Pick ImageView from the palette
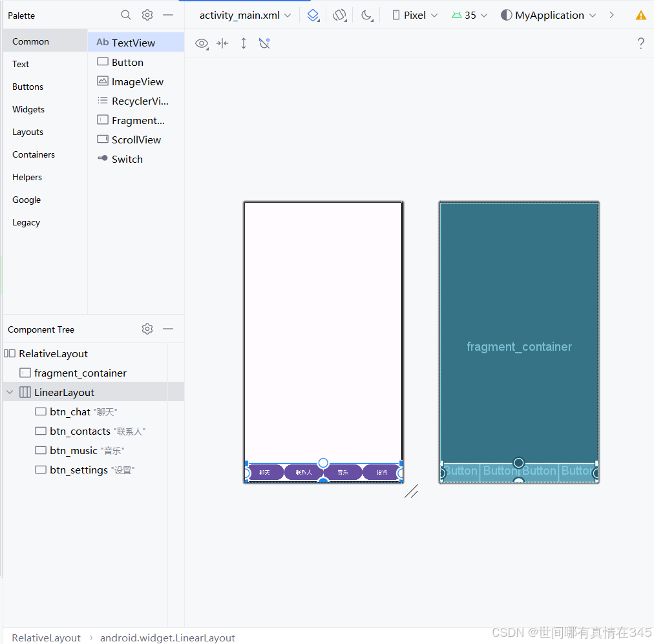This screenshot has height=644, width=654. pos(136,81)
